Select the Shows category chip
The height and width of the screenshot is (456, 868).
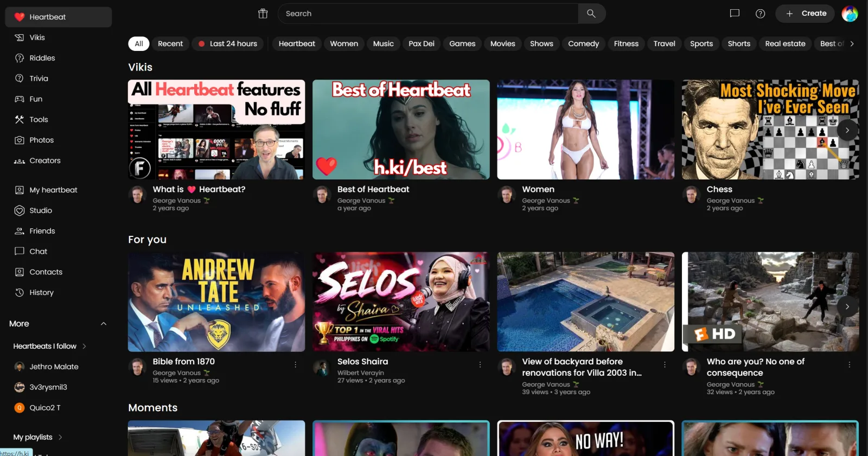541,43
